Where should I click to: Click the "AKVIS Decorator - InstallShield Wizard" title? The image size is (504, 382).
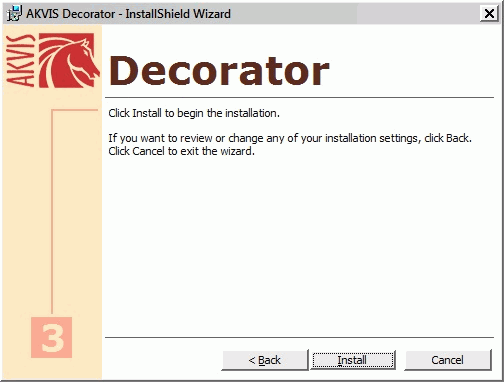[128, 14]
